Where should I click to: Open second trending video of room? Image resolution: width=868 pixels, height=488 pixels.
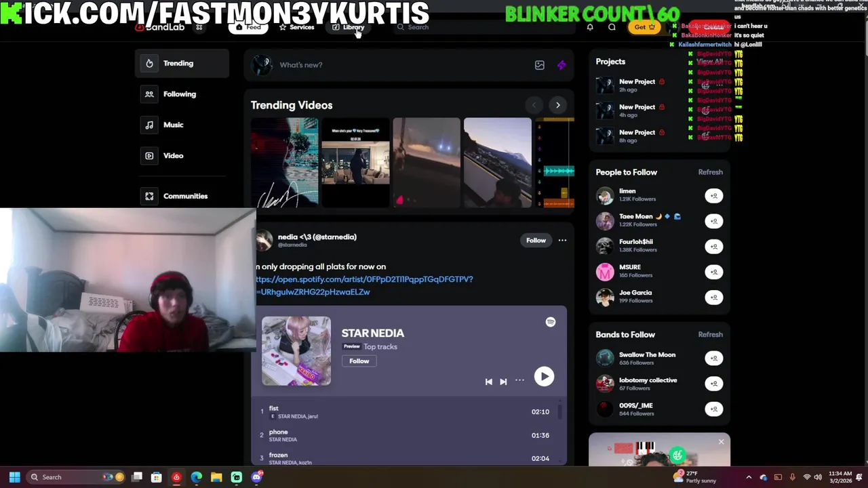pyautogui.click(x=355, y=163)
